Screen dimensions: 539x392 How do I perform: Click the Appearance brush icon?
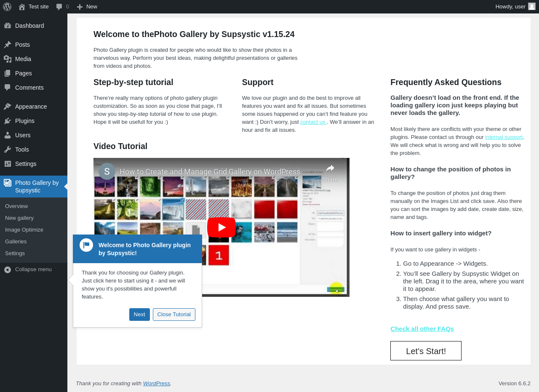8,107
